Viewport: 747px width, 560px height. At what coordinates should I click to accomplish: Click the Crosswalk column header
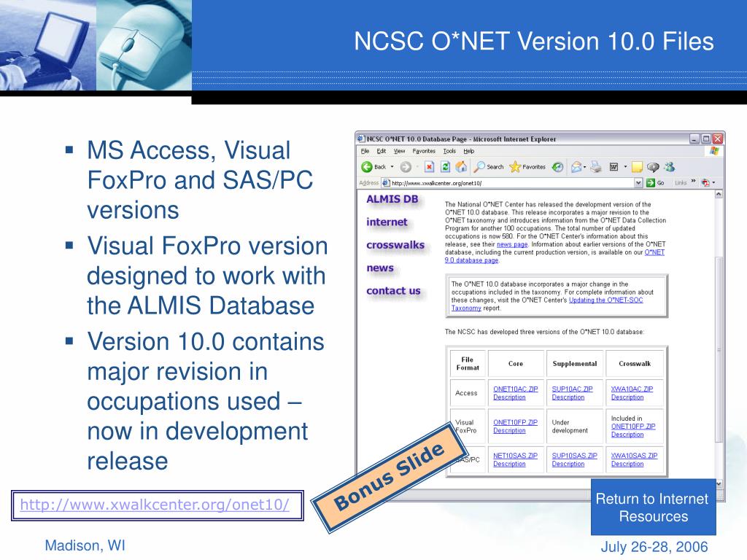pos(635,364)
